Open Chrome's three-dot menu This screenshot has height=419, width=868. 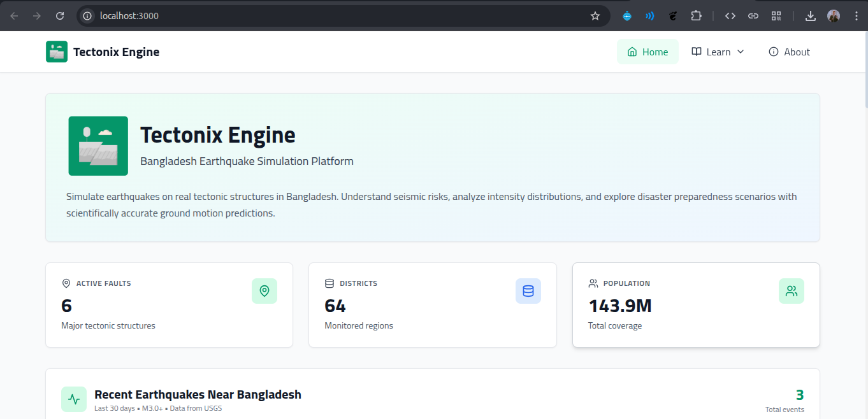click(x=856, y=16)
